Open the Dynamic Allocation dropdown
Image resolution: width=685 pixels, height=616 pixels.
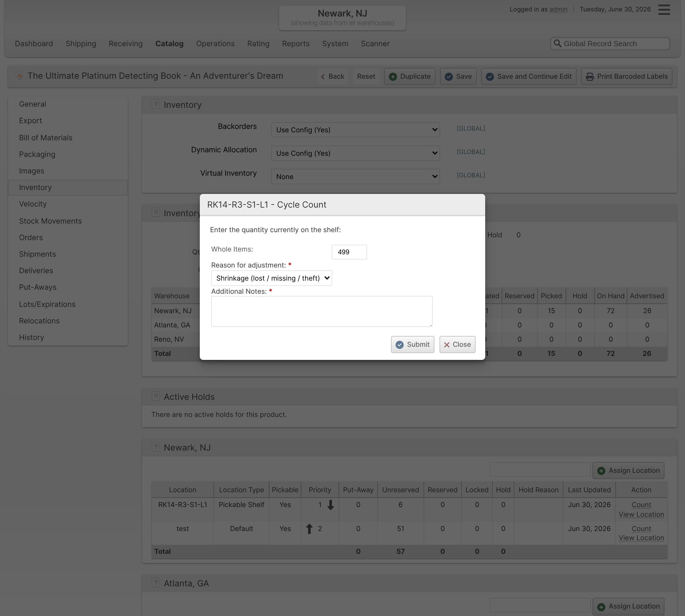pos(355,153)
